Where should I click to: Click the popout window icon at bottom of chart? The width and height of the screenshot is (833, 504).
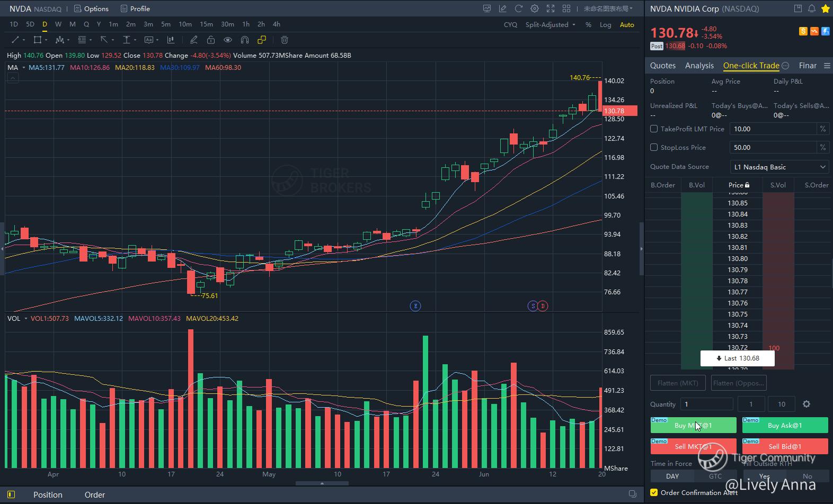(633, 494)
